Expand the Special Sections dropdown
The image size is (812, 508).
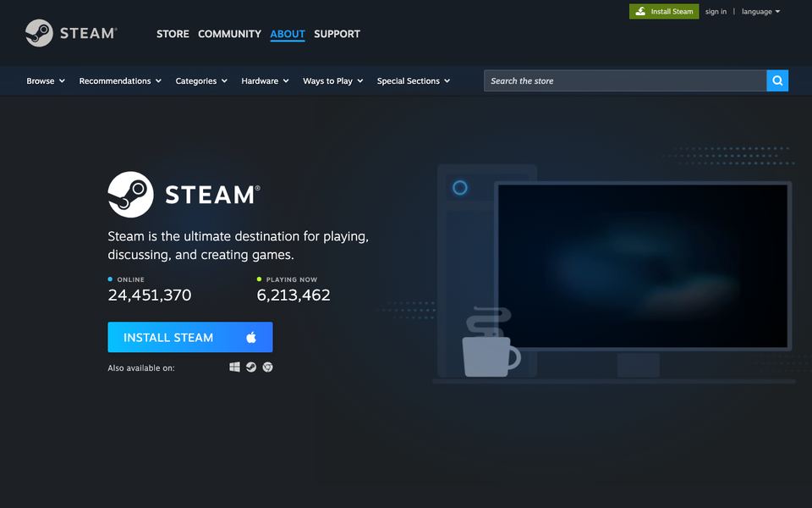tap(414, 81)
